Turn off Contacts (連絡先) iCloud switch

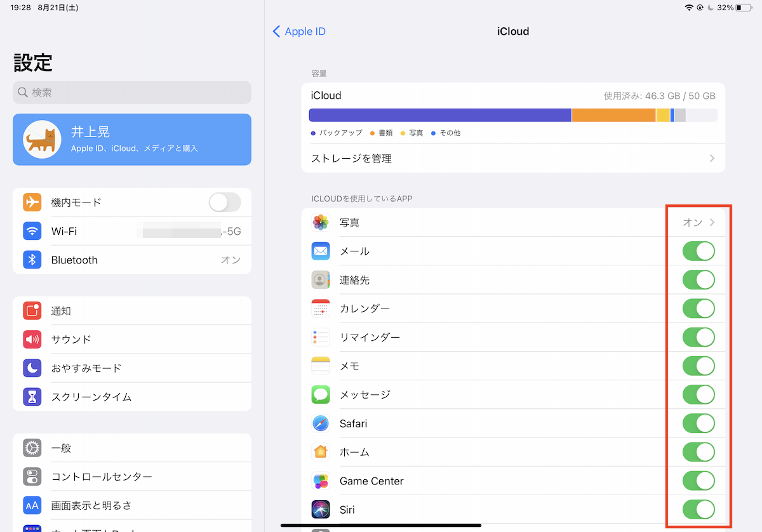pos(698,280)
